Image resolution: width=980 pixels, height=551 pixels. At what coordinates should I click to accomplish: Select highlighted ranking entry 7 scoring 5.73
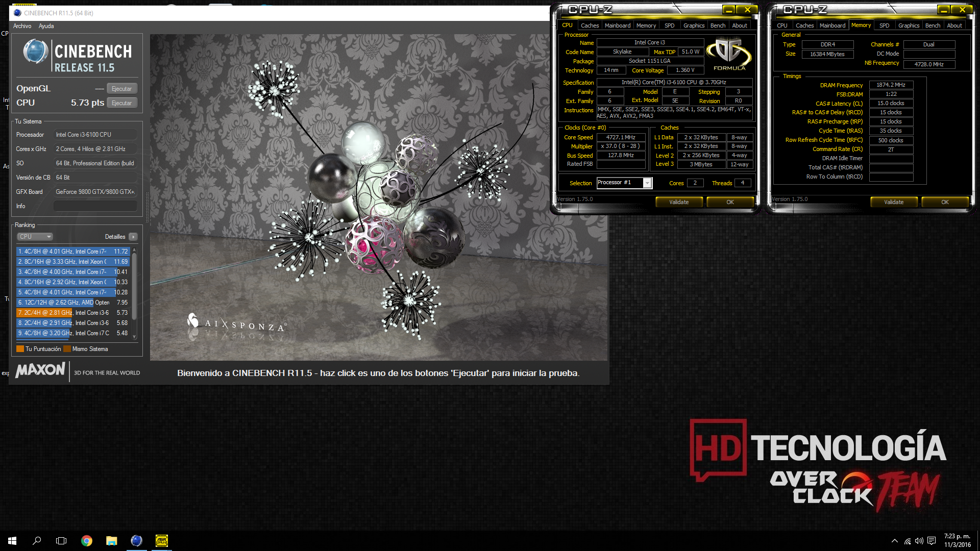coord(73,313)
